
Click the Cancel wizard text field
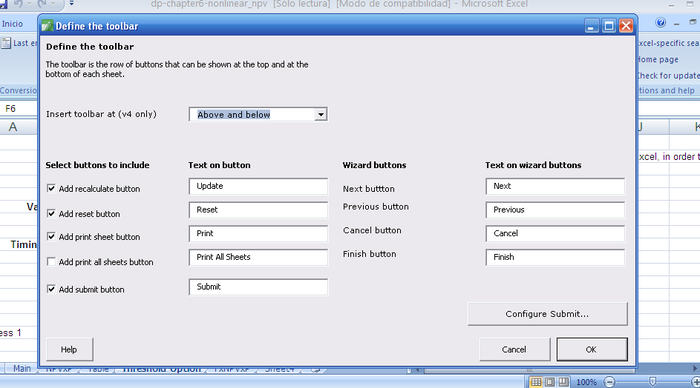coord(555,234)
